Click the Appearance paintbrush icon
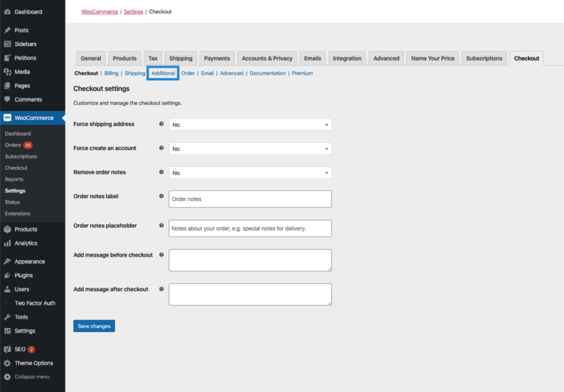This screenshot has width=564, height=392. click(7, 262)
